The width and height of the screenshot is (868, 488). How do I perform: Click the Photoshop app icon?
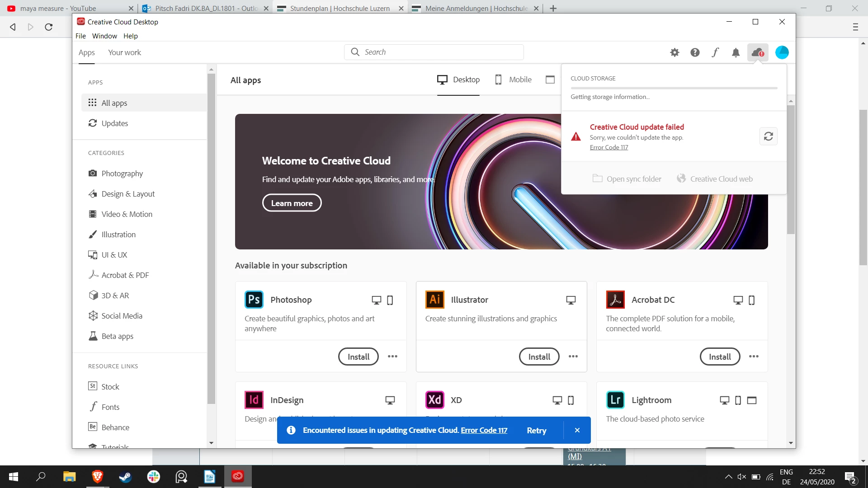(254, 300)
